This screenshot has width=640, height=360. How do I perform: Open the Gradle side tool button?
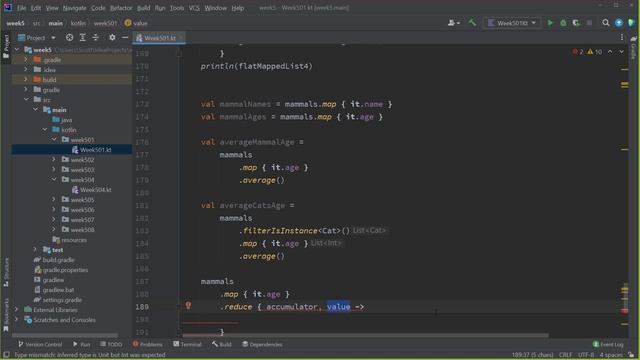pos(633,48)
